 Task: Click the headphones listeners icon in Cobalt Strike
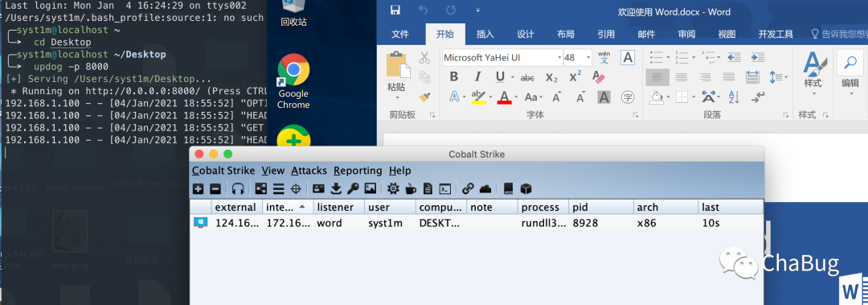(238, 189)
